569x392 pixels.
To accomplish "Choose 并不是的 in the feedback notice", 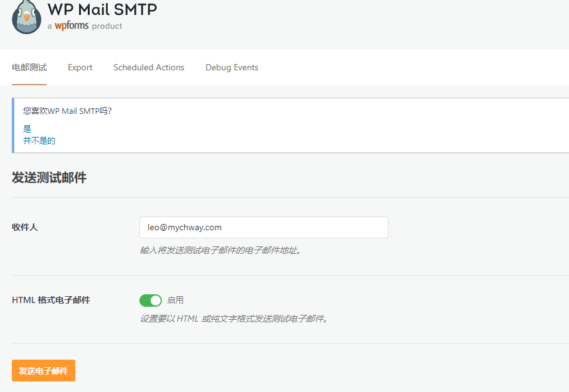I will (39, 141).
